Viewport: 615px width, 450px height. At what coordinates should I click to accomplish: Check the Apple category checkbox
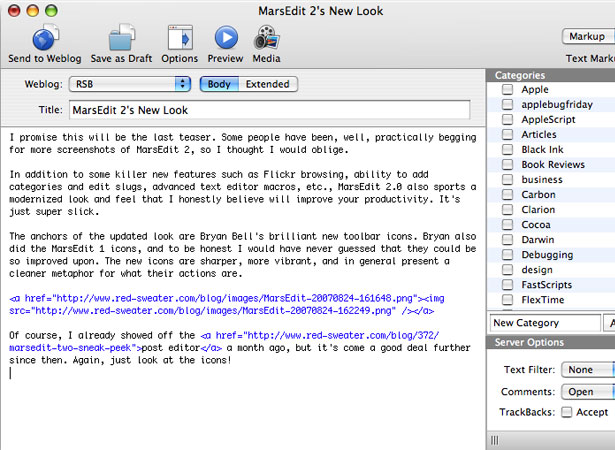(508, 89)
